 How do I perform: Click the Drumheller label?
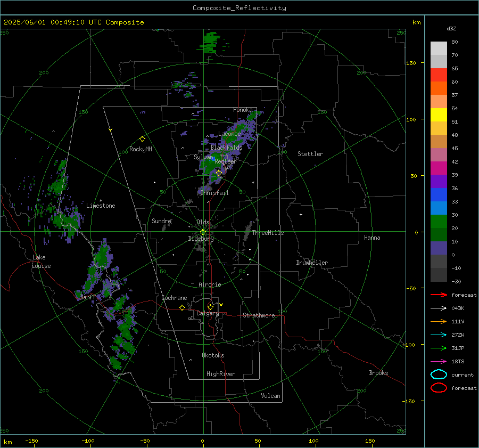(x=312, y=263)
